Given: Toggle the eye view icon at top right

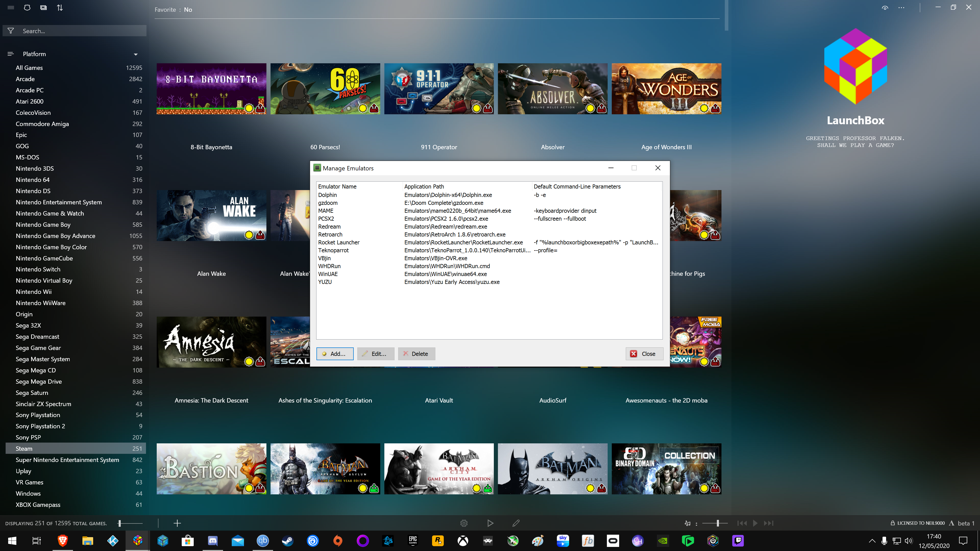Looking at the screenshot, I should [885, 8].
